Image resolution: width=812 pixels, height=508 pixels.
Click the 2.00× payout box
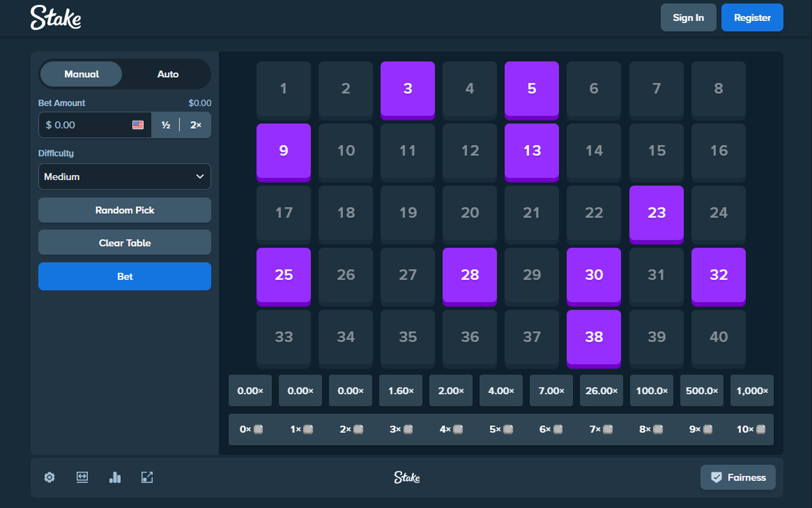[x=451, y=391]
